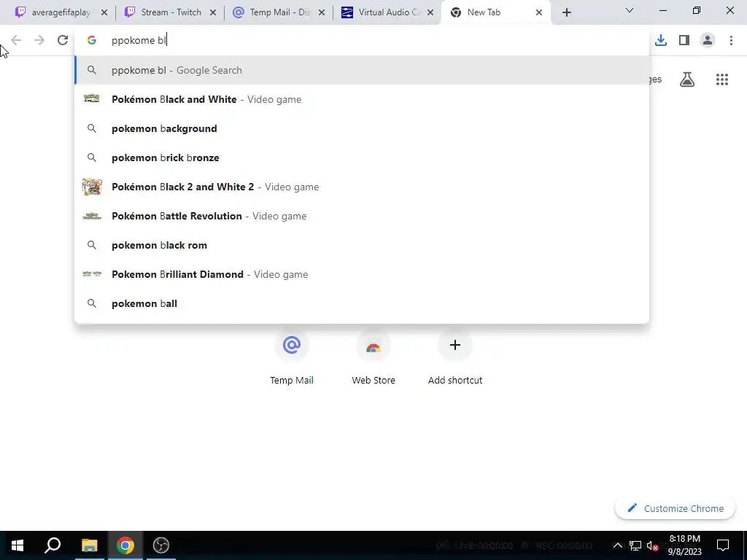Viewport: 747px width, 560px height.
Task: Open OBS Studio from the taskbar
Action: pos(161,545)
